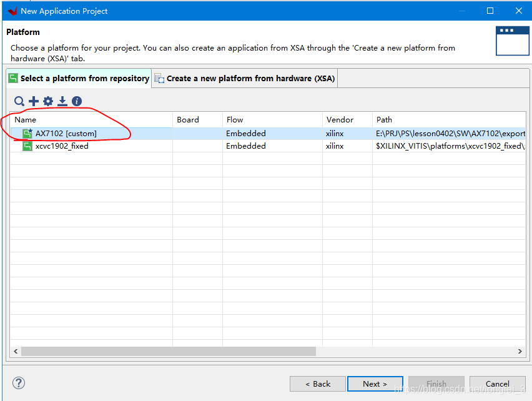Sort by the Flow column header

(x=272, y=120)
